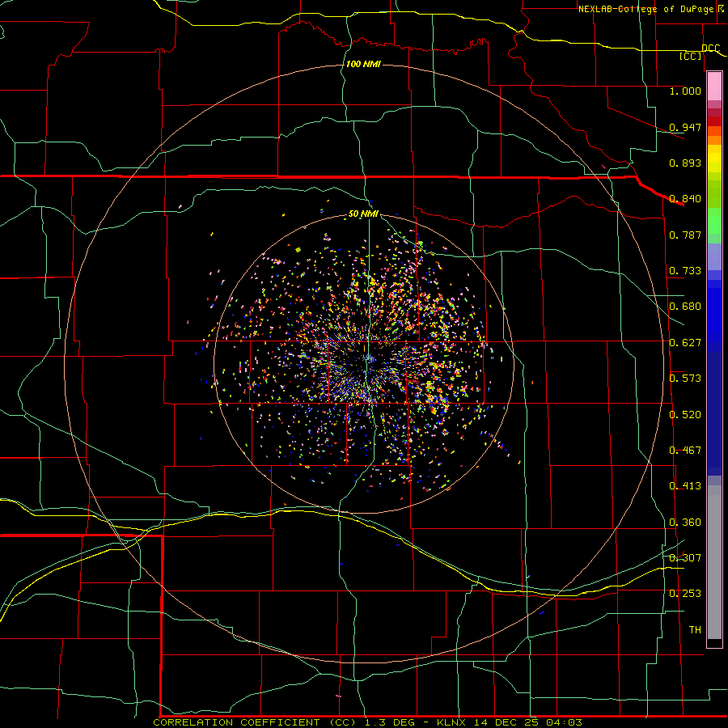Click the [CC] product label near the legend
Viewport: 728px width, 728px height.
(691, 56)
